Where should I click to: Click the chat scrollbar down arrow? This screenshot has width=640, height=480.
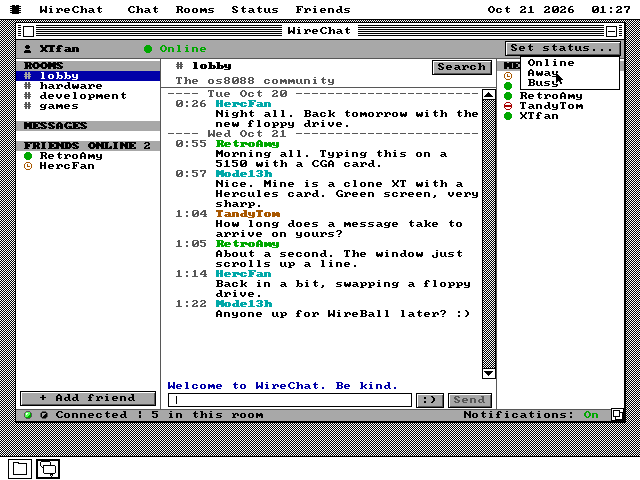489,373
